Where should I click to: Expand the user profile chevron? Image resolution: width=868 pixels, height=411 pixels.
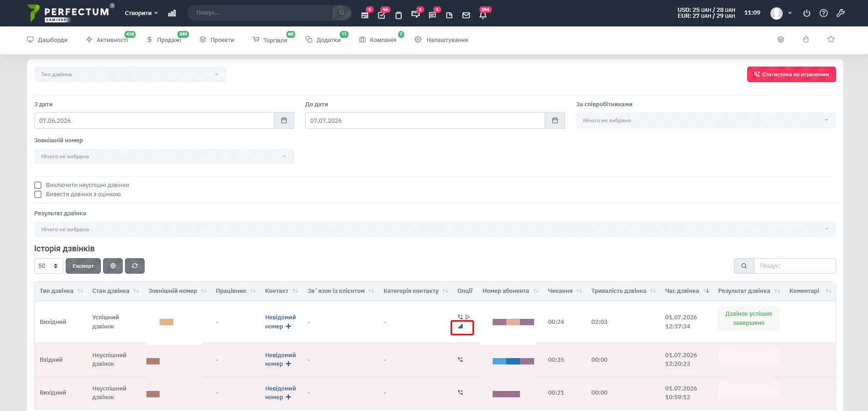coord(790,13)
